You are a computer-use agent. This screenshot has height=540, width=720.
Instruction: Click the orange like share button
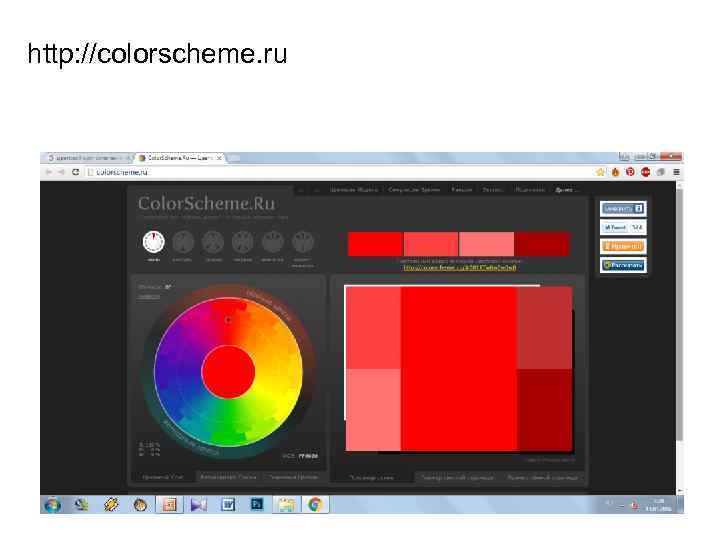[623, 247]
